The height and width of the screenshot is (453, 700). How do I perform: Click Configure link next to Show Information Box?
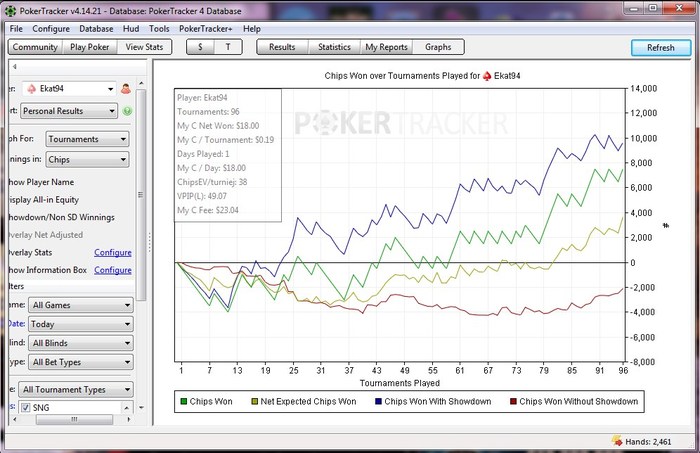(x=113, y=270)
